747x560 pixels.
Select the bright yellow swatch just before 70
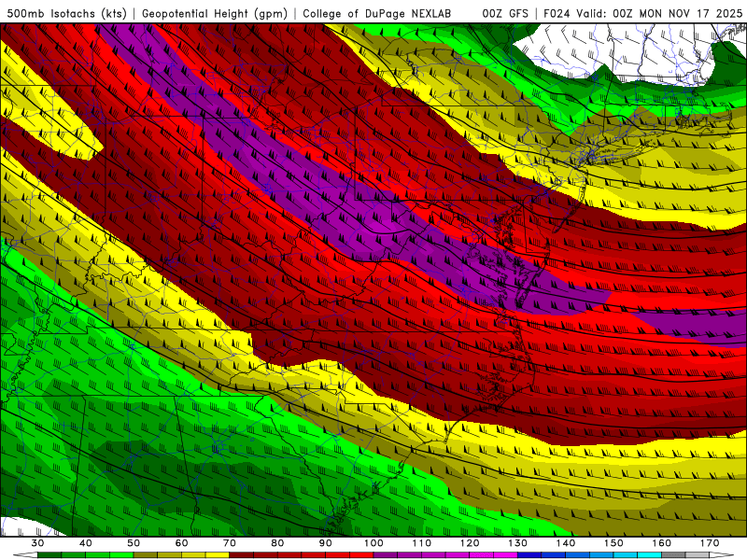tap(218, 554)
